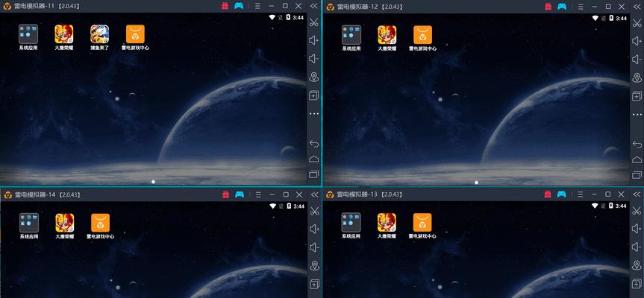Image resolution: width=644 pixels, height=298 pixels.
Task: Decrease volume in emulator 13 sidebar
Action: click(x=637, y=247)
